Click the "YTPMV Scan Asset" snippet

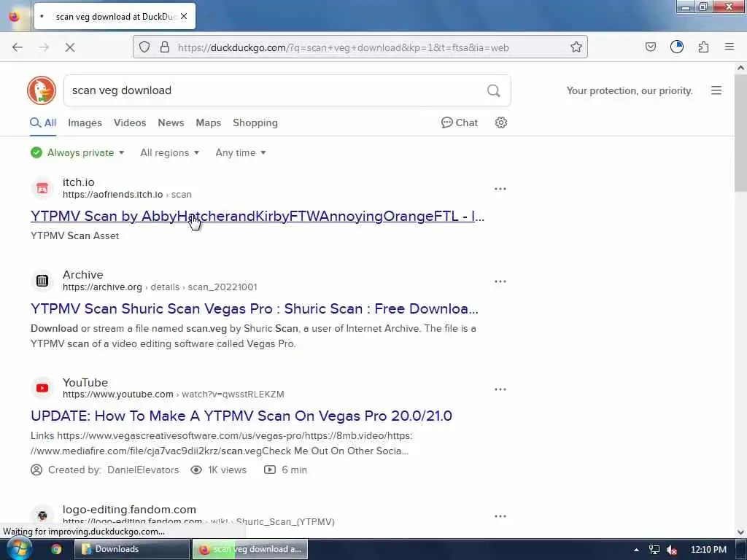click(x=75, y=236)
